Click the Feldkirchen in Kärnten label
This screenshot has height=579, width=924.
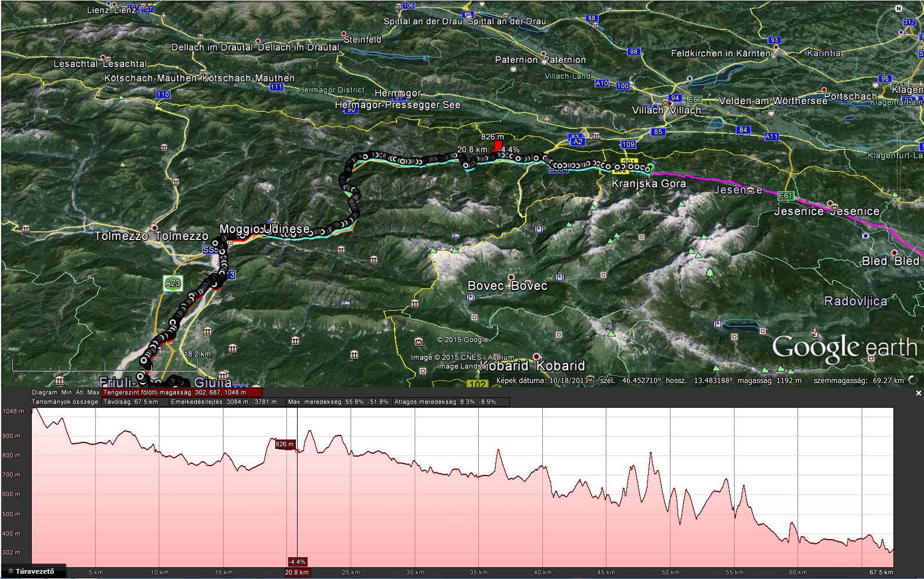click(x=720, y=53)
